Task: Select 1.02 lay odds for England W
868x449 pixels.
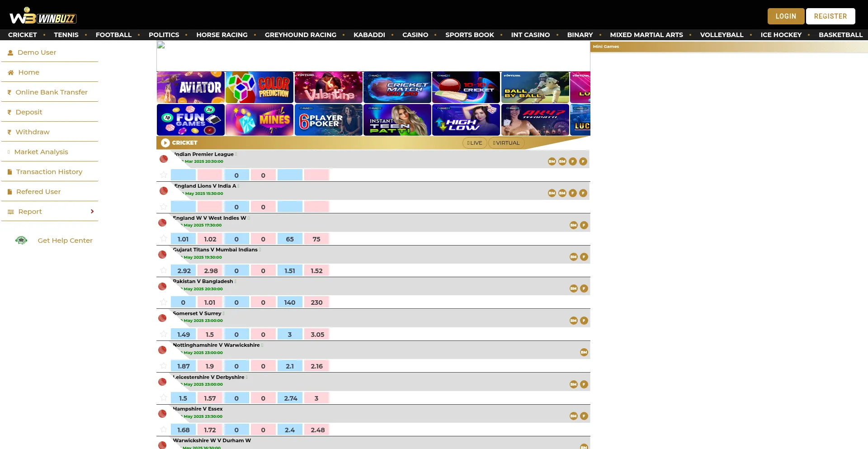Action: pyautogui.click(x=210, y=239)
